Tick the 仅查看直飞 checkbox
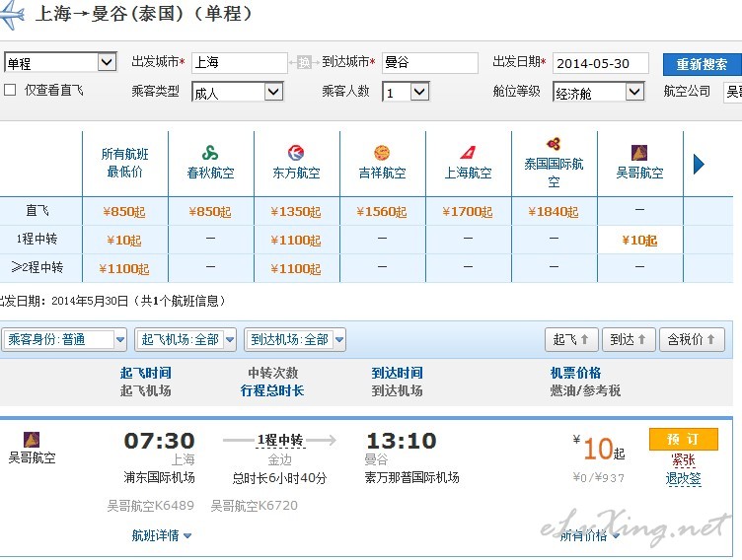The image size is (742, 560). coord(10,90)
